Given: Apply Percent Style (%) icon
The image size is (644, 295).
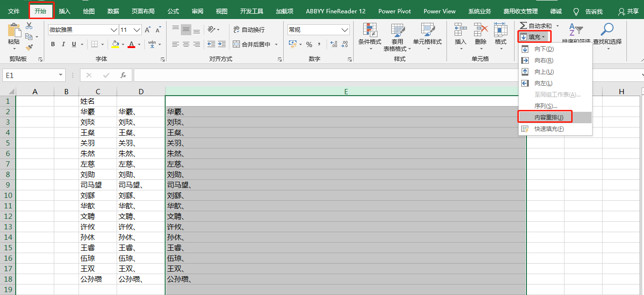Looking at the screenshot, I should click(309, 44).
